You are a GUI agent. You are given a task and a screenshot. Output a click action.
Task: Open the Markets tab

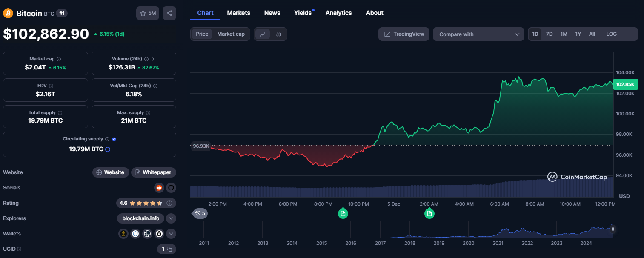coord(239,13)
